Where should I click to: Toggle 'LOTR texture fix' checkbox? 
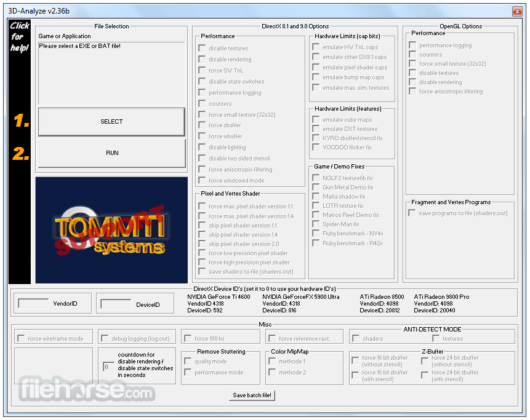tap(316, 205)
